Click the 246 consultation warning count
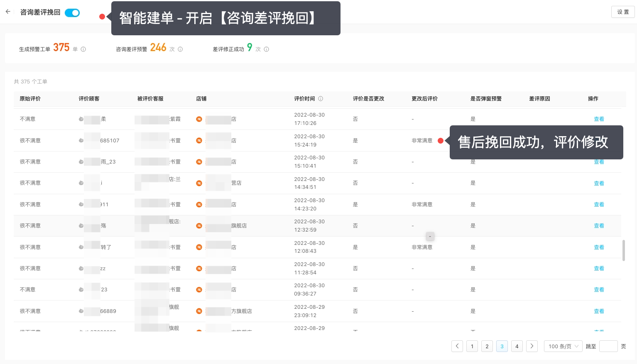The width and height of the screenshot is (637, 364). click(x=158, y=48)
